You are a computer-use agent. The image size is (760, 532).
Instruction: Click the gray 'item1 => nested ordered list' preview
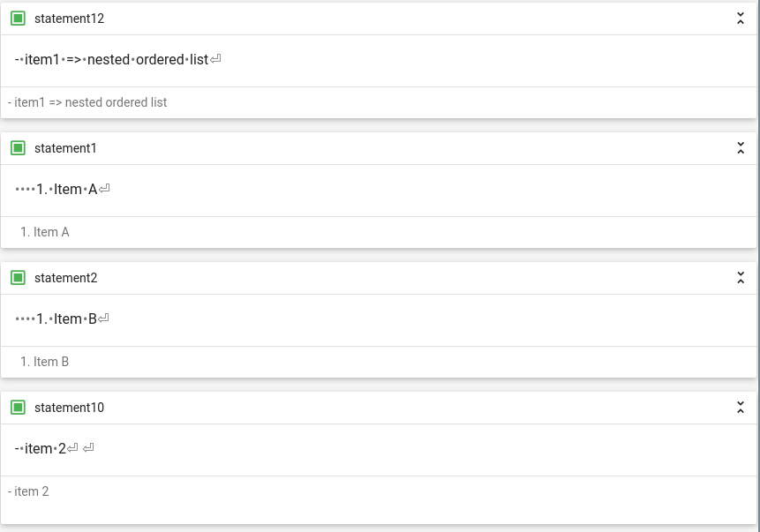click(87, 102)
